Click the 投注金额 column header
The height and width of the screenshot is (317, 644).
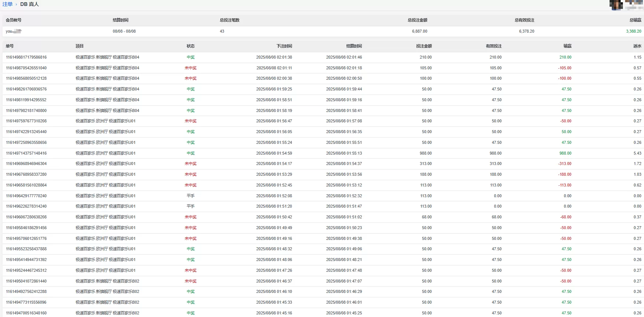click(x=424, y=46)
